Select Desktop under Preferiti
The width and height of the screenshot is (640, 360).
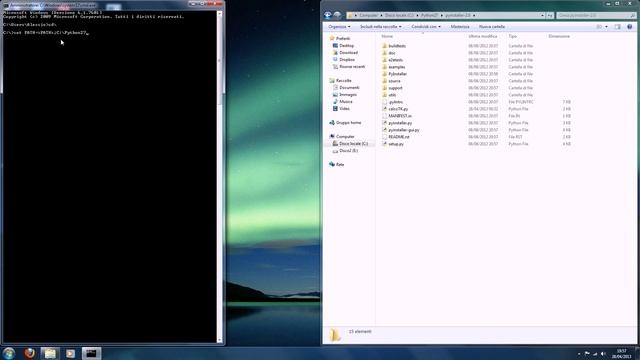pos(347,46)
